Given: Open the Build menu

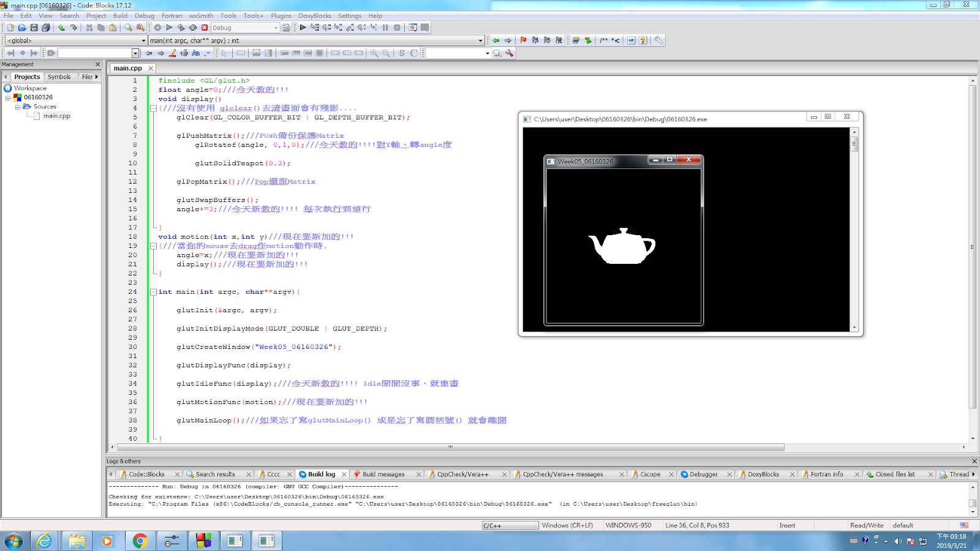Looking at the screenshot, I should (x=120, y=16).
